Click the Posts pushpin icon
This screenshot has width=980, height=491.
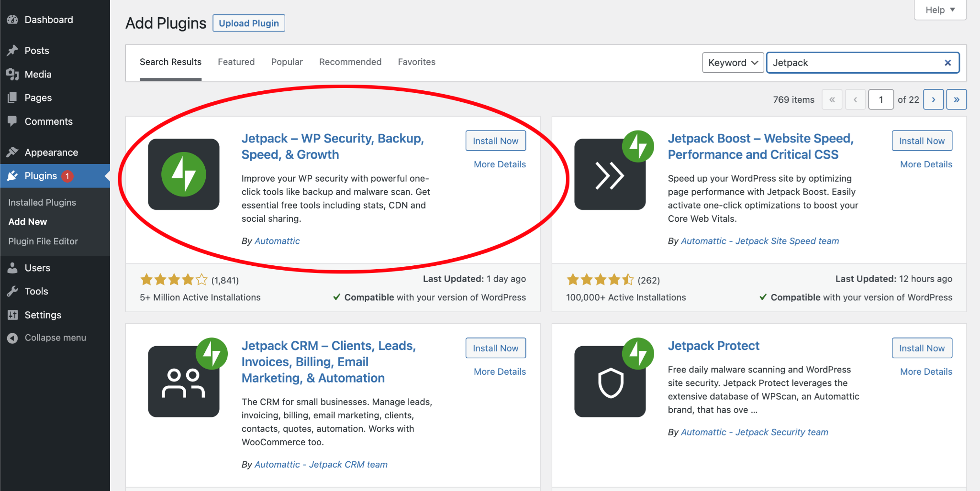point(12,51)
